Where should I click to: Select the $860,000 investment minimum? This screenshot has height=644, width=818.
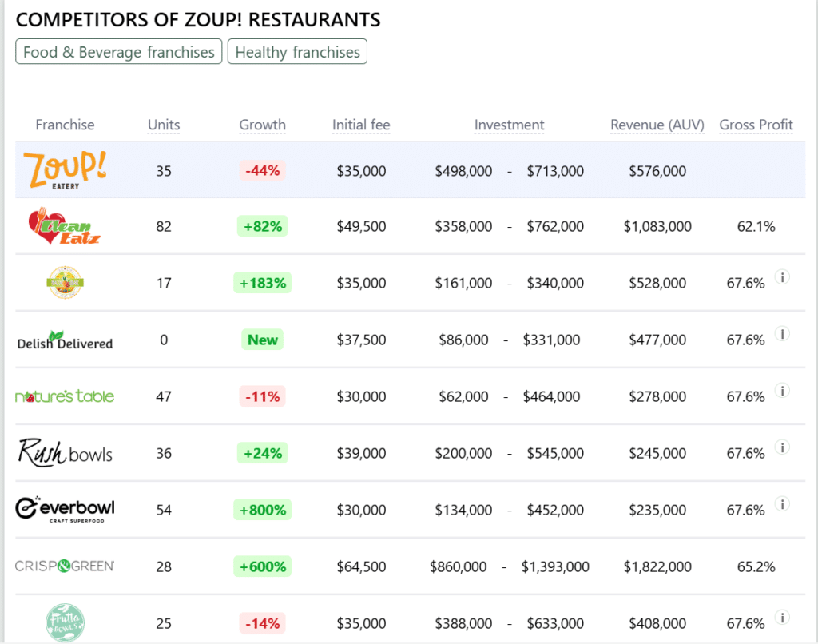(458, 566)
